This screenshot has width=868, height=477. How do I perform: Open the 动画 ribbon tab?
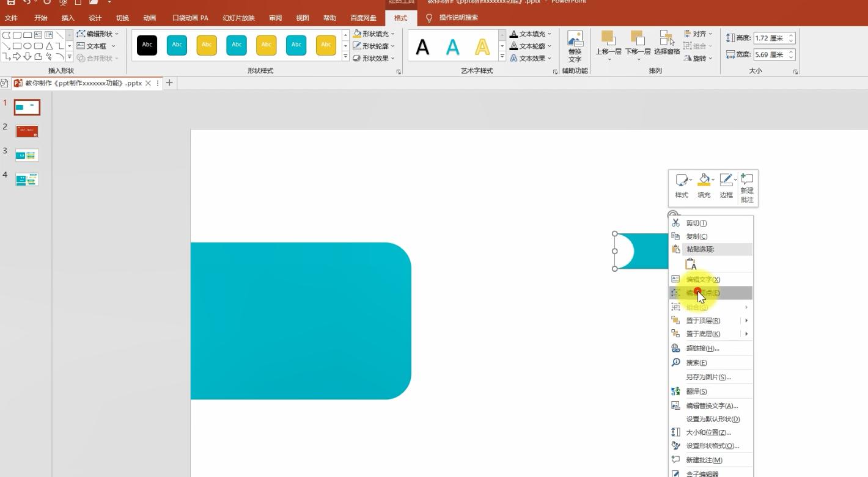coord(149,18)
